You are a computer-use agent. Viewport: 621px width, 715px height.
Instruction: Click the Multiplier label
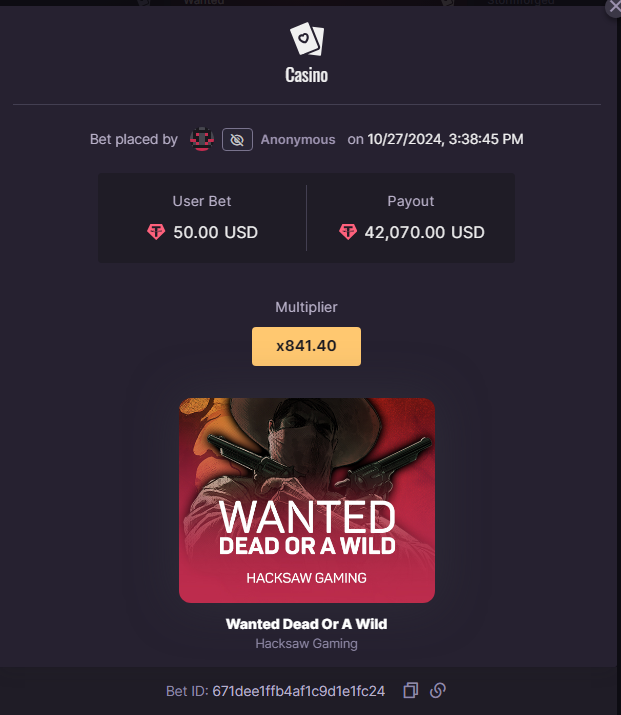[x=306, y=307]
